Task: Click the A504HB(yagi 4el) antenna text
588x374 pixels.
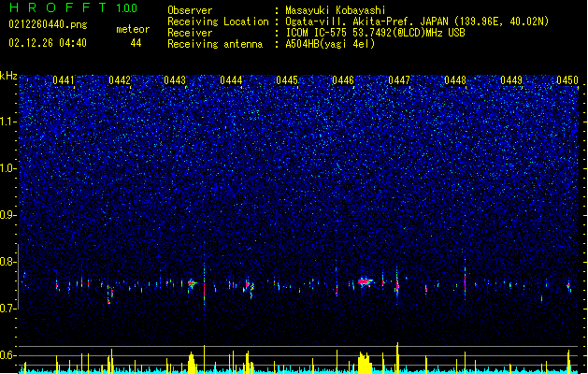Action: (x=330, y=44)
